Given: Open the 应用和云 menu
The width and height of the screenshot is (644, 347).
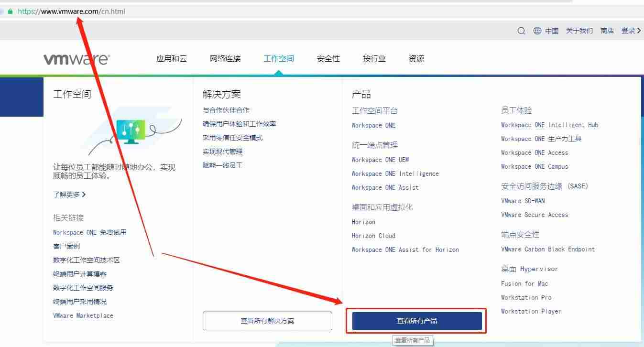Looking at the screenshot, I should tap(172, 59).
